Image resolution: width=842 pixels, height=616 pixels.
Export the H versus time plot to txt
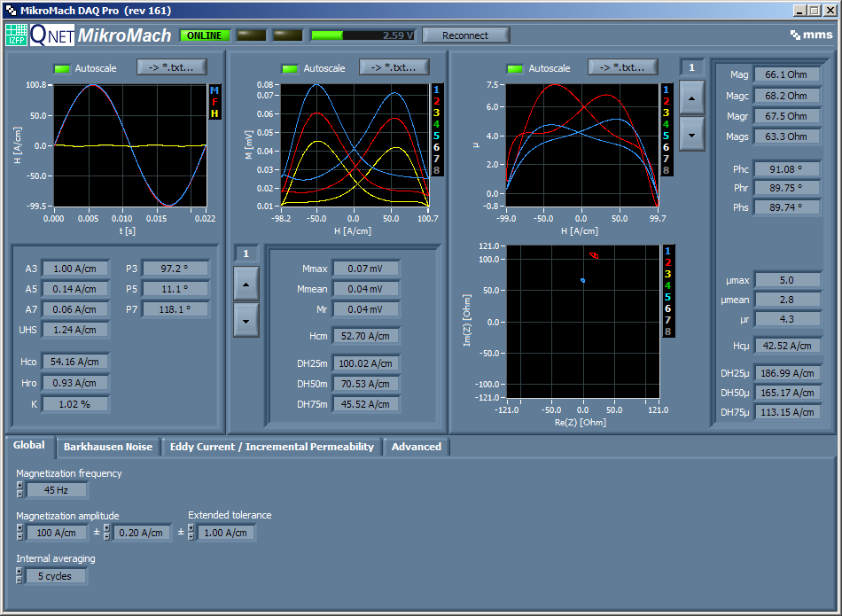(172, 67)
